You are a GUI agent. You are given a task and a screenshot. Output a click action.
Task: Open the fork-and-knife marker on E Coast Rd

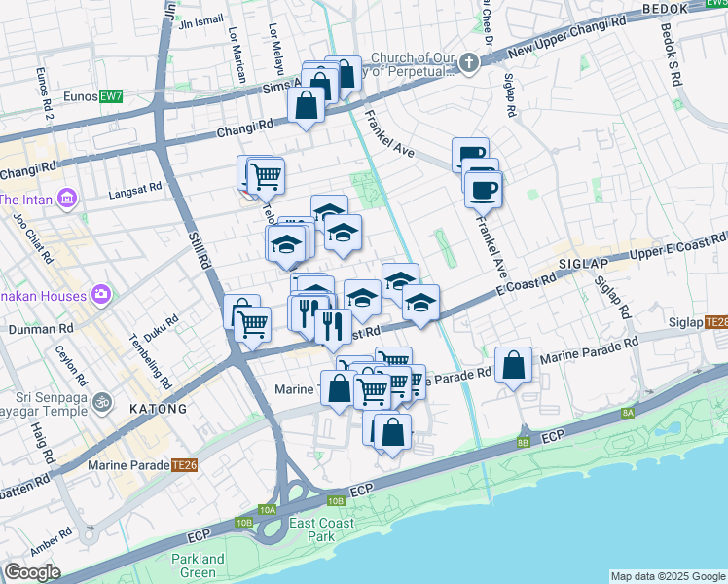point(333,327)
